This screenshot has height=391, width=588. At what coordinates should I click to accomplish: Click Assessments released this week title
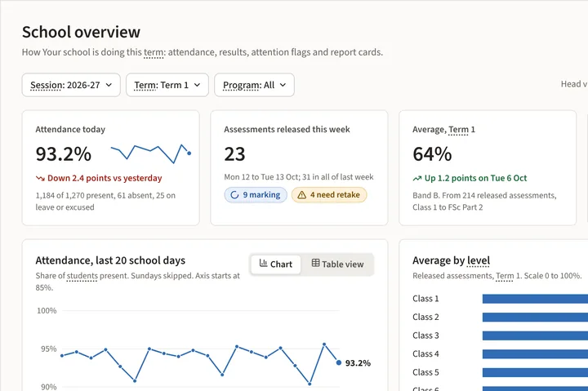(x=287, y=129)
